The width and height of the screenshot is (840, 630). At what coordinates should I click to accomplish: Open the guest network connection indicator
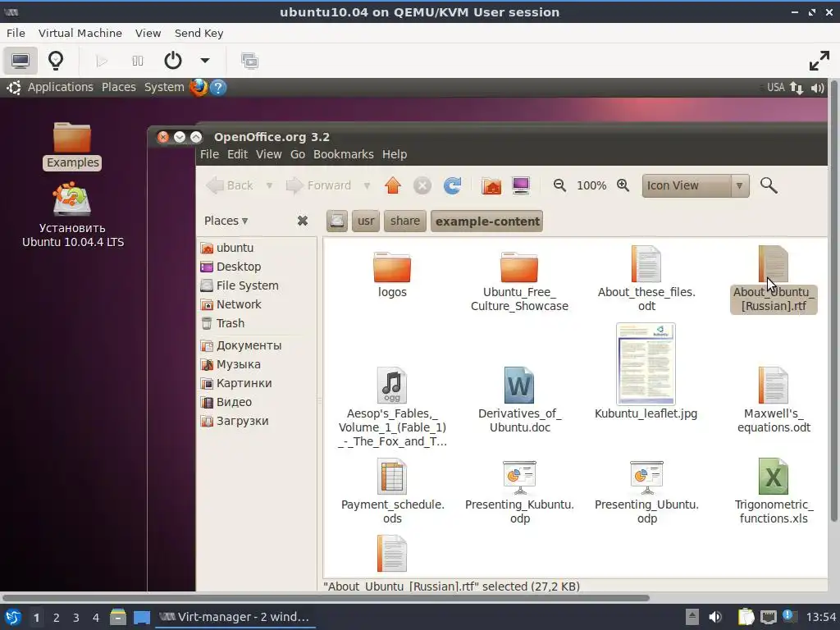pyautogui.click(x=797, y=88)
